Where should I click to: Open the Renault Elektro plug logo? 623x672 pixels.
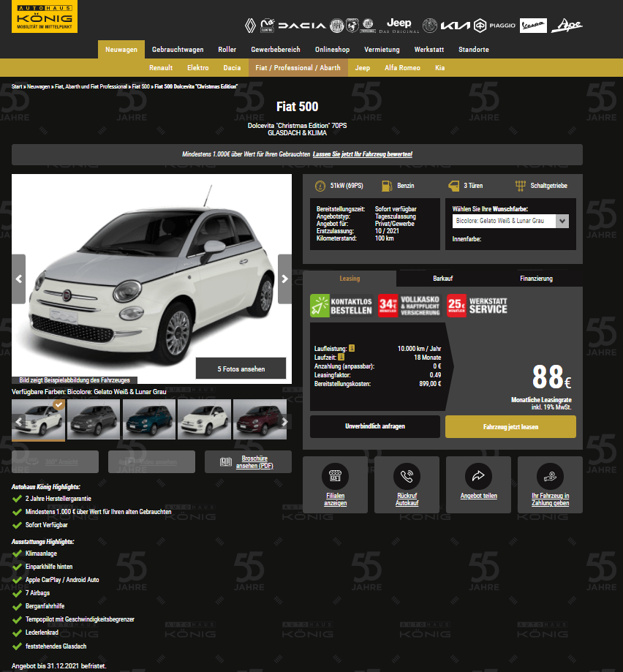tap(268, 26)
